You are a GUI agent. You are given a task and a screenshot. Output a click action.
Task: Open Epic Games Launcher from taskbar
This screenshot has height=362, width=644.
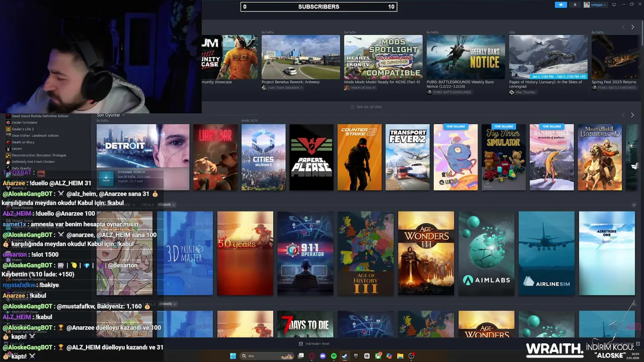[x=356, y=356]
